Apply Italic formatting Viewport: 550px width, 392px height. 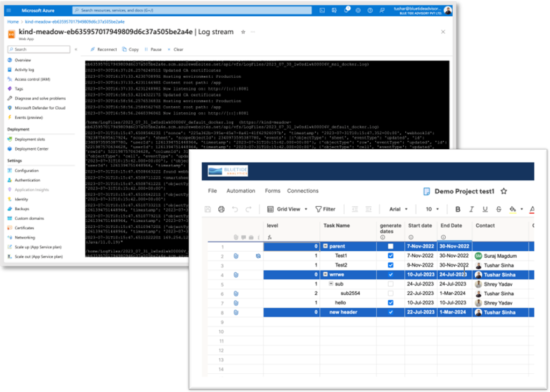point(472,209)
